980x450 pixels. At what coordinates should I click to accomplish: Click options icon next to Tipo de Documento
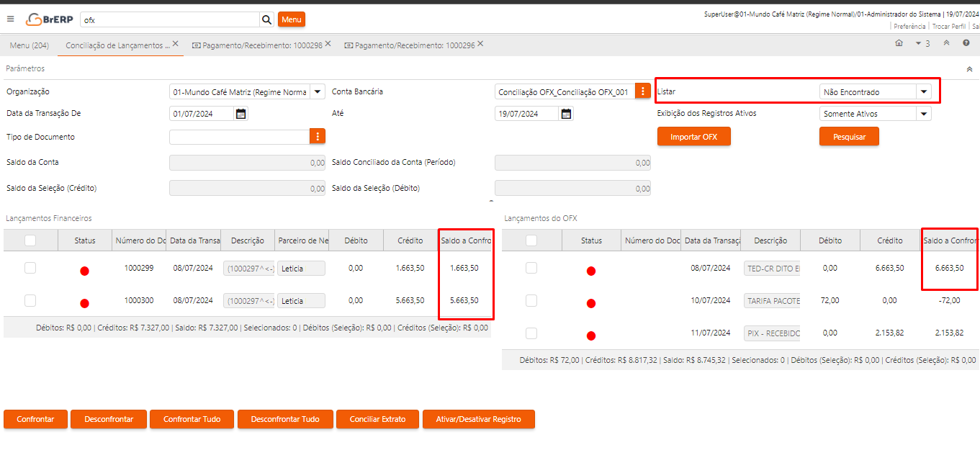(318, 137)
